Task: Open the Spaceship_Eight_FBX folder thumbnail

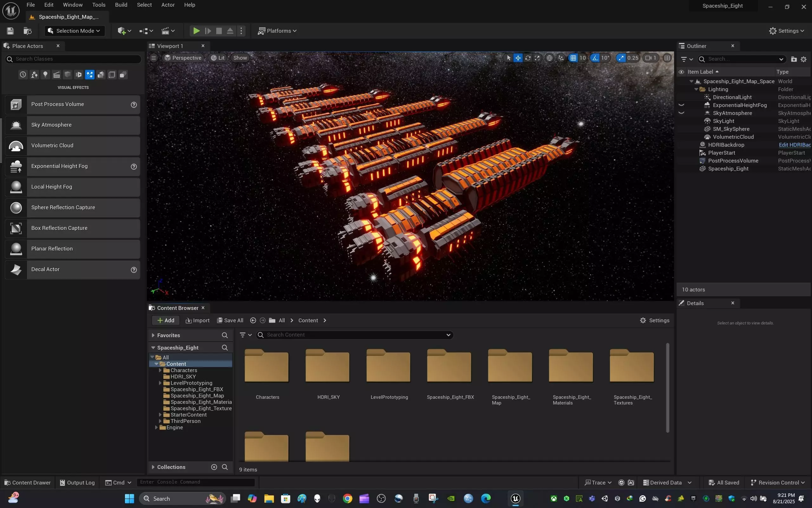Action: (x=449, y=366)
